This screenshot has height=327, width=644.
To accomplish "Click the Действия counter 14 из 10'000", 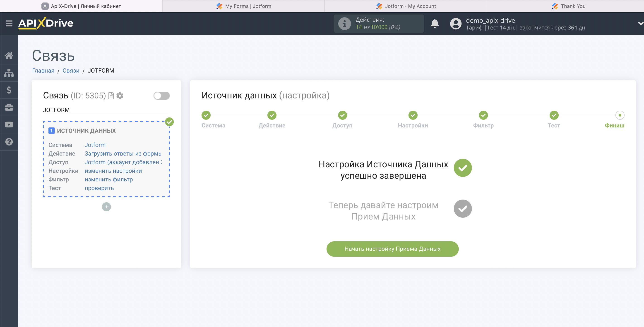I will (x=378, y=27).
